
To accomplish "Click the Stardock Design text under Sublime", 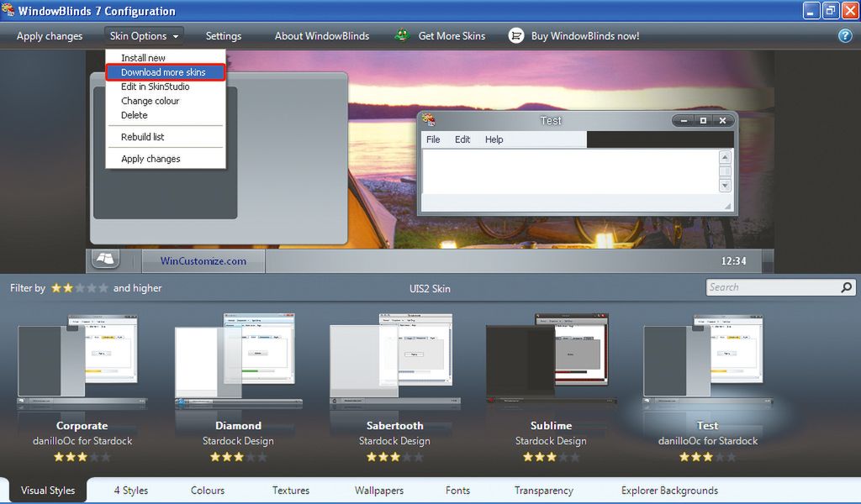I will (x=551, y=441).
